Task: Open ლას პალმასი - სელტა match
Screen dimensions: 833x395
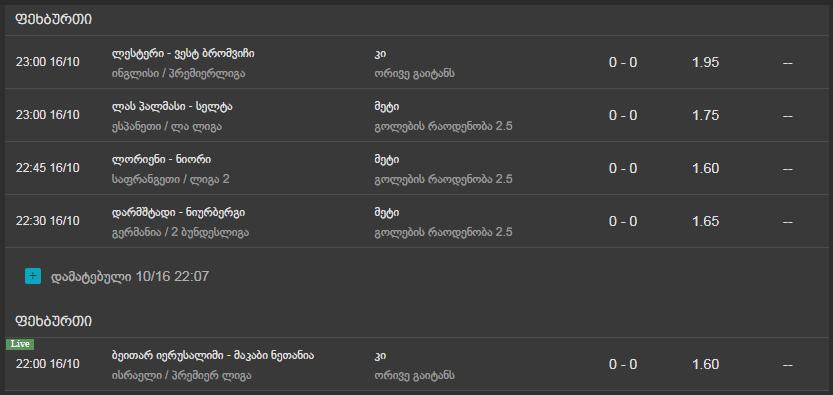Action: point(172,106)
